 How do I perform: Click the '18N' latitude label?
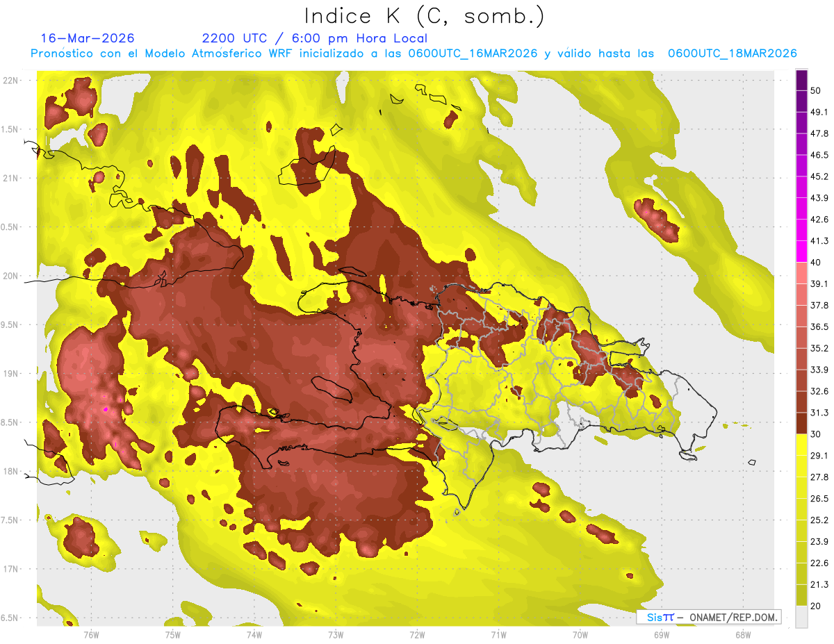pyautogui.click(x=10, y=471)
